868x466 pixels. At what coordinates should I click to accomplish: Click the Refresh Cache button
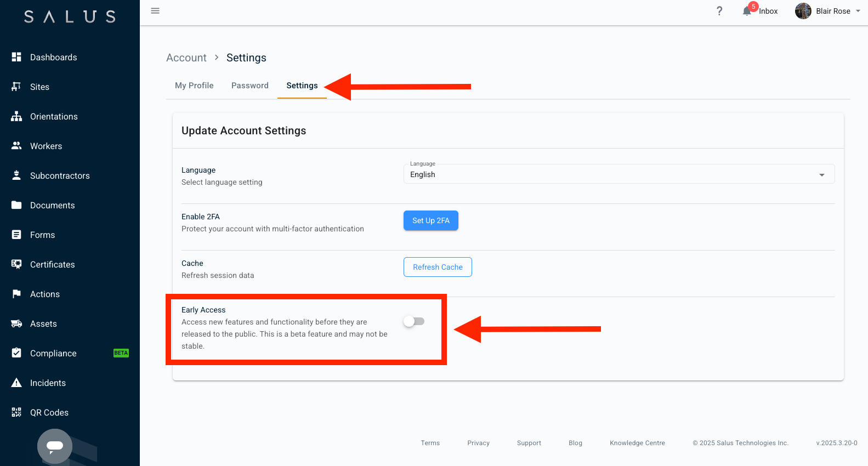(x=438, y=267)
